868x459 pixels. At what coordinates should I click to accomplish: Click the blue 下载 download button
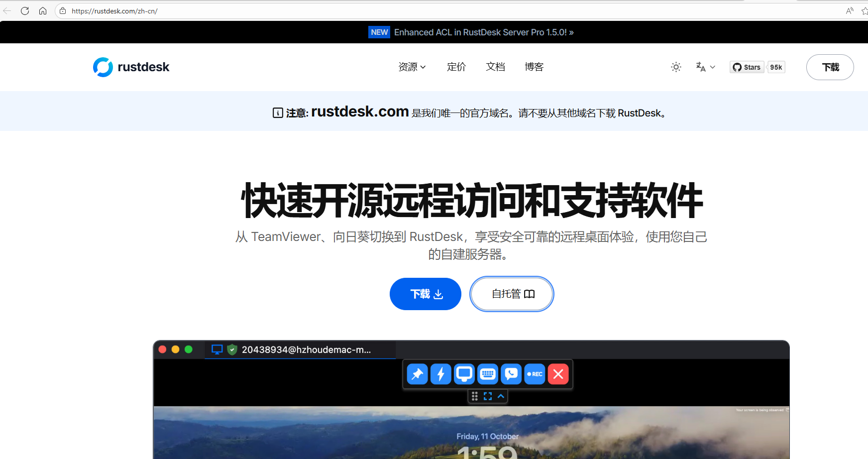[426, 294]
